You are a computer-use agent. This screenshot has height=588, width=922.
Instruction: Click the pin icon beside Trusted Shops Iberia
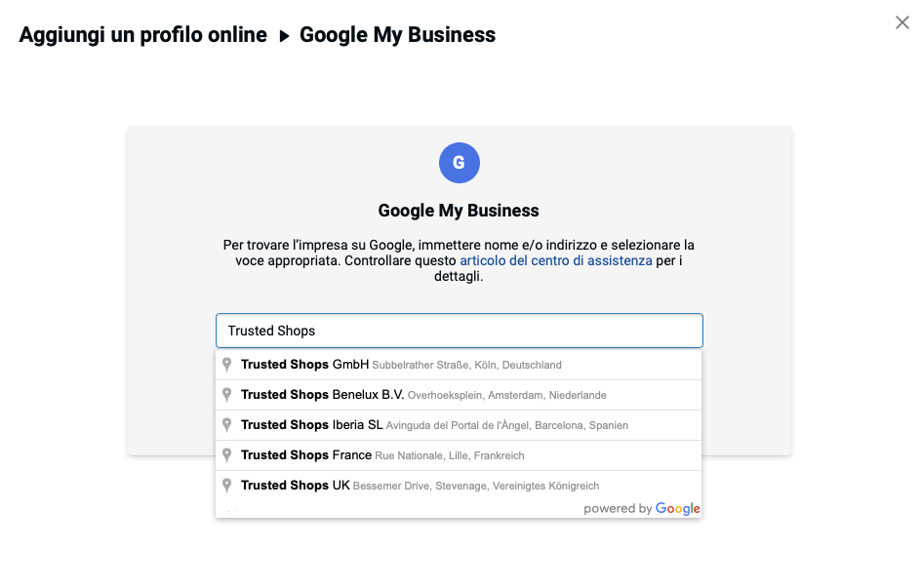pyautogui.click(x=227, y=425)
